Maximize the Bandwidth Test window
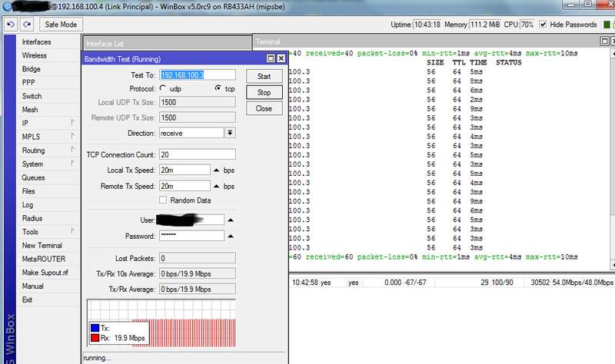Viewport: 615px width, 364px height. [x=271, y=58]
